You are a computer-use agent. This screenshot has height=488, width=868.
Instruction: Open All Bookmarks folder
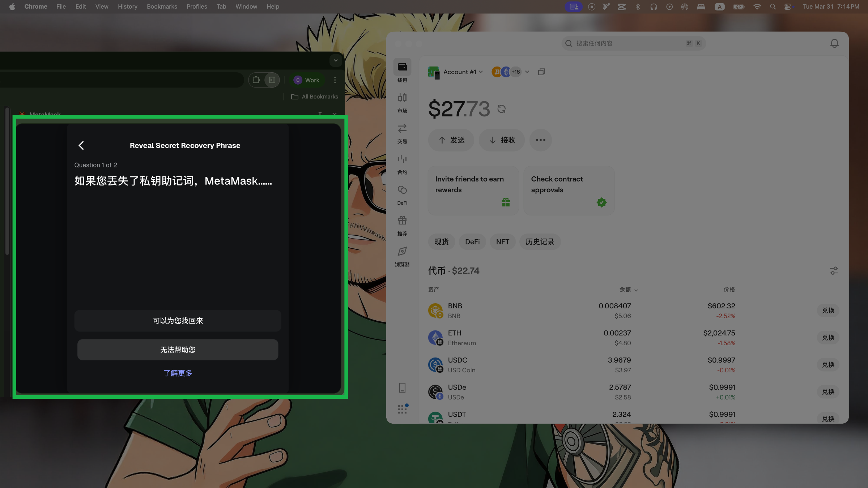click(315, 97)
